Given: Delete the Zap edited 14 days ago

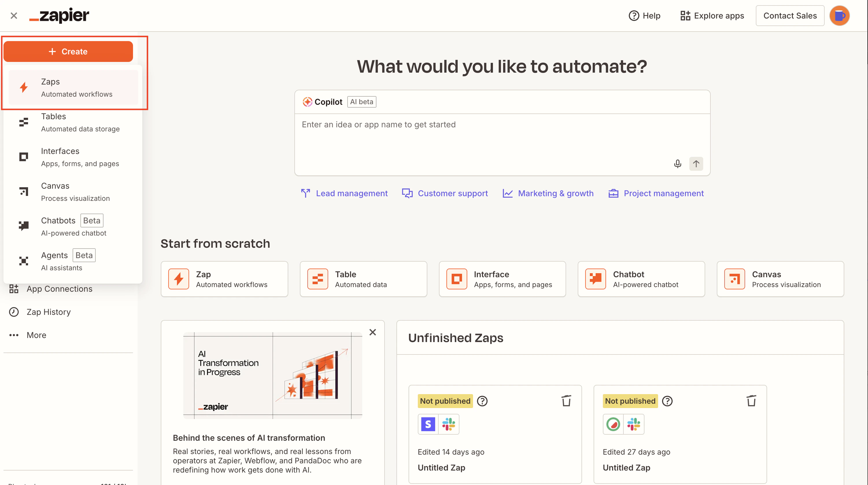Looking at the screenshot, I should pos(566,401).
